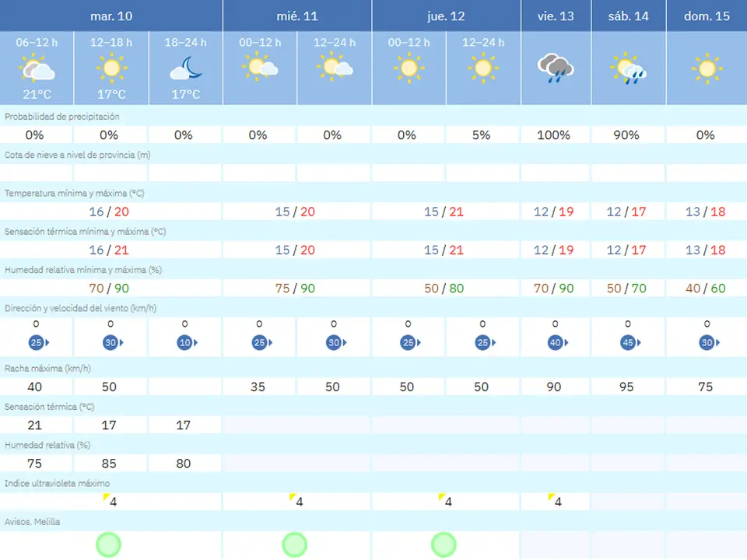Image resolution: width=747 pixels, height=560 pixels.
Task: Click the max gust value 75 for dom. 15
Action: [x=706, y=387]
